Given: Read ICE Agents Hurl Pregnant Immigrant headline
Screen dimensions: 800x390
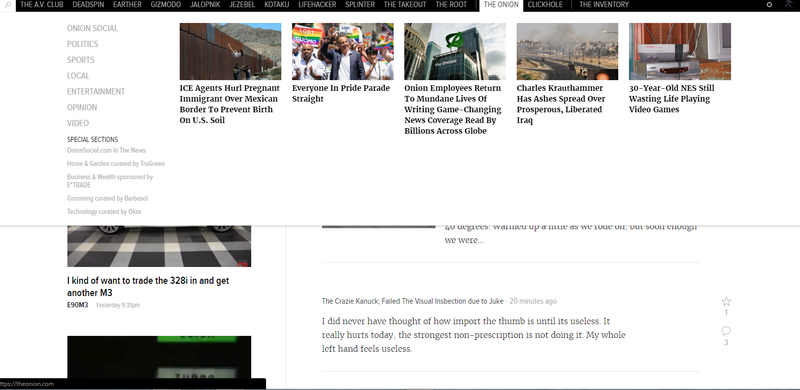Looking at the screenshot, I should [230, 104].
